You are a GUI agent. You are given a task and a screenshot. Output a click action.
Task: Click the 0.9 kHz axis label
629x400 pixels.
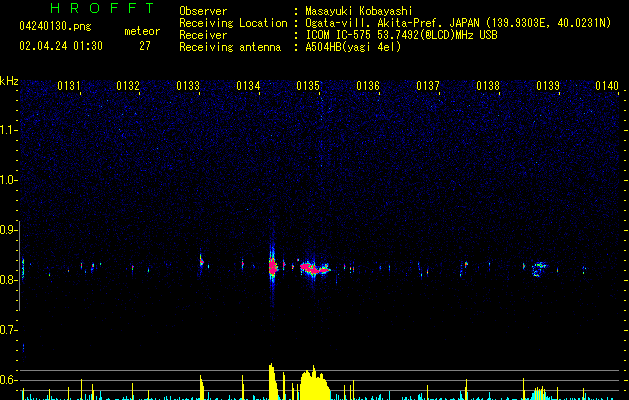coord(8,230)
